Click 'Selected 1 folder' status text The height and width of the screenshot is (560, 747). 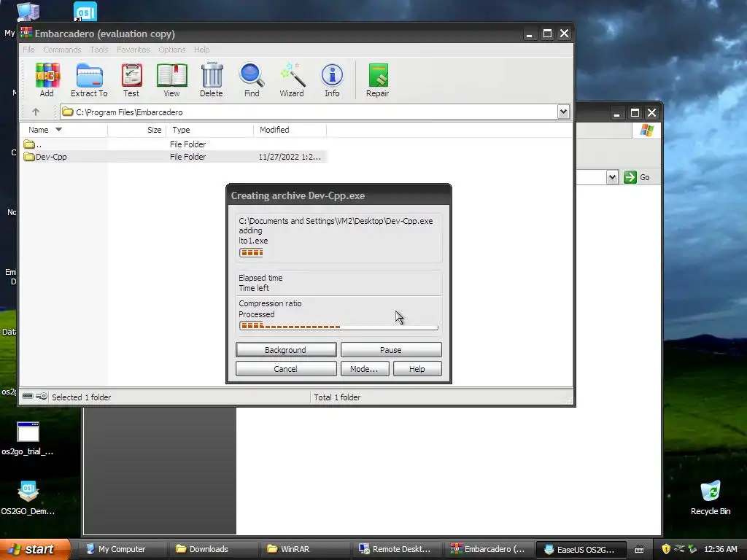click(81, 397)
